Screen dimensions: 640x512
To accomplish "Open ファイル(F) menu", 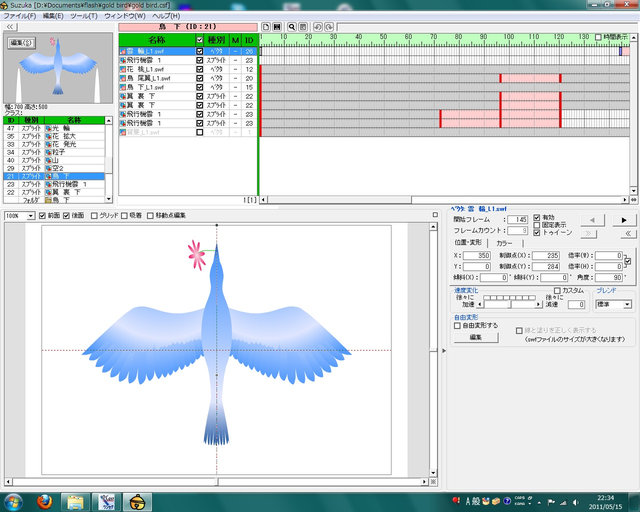I will pyautogui.click(x=20, y=16).
